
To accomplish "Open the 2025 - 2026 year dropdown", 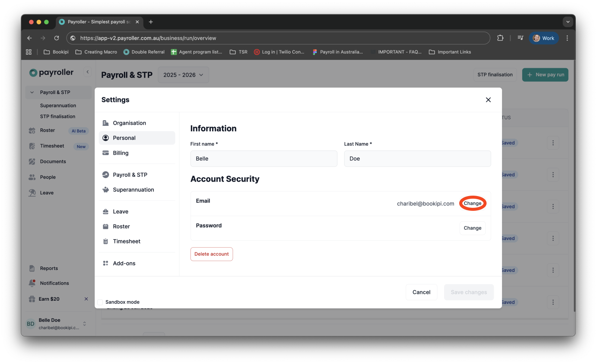I will pos(183,75).
